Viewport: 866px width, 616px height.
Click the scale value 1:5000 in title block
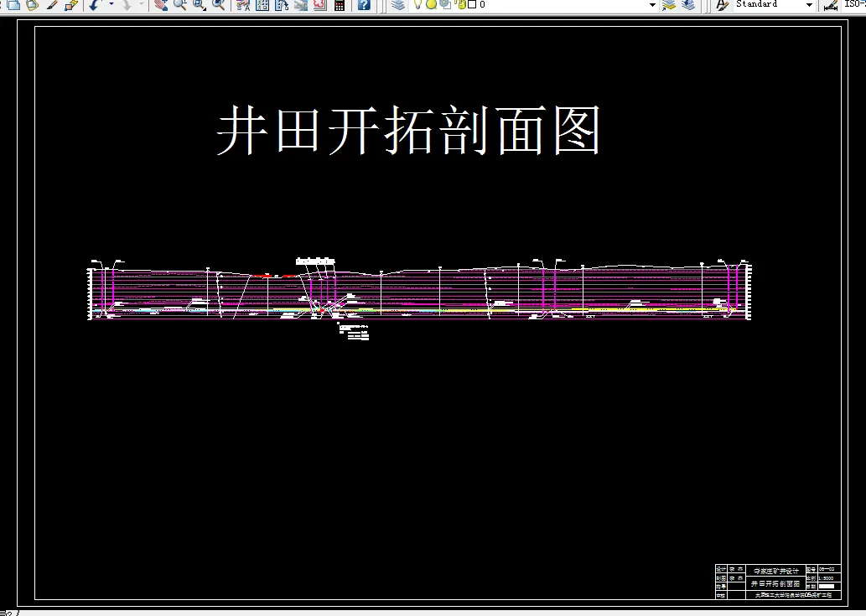[x=826, y=578]
